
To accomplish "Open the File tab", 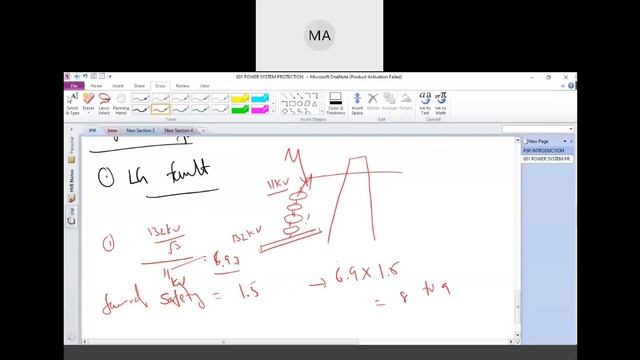I will (x=74, y=86).
